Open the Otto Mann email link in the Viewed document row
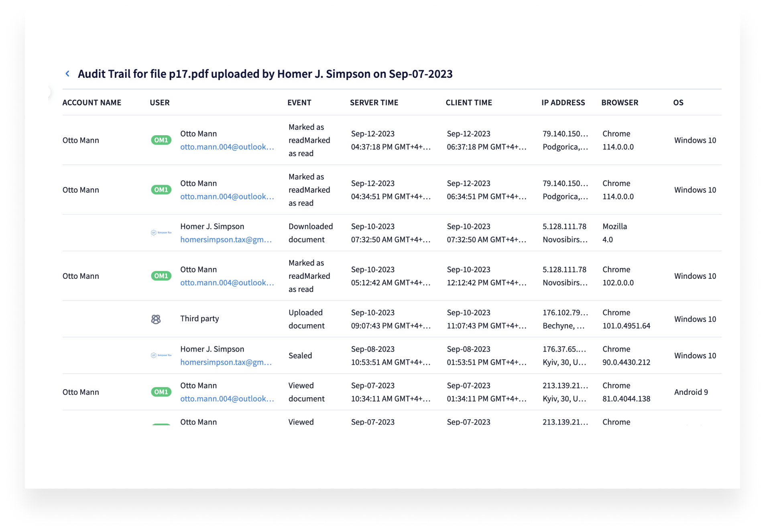 (227, 398)
